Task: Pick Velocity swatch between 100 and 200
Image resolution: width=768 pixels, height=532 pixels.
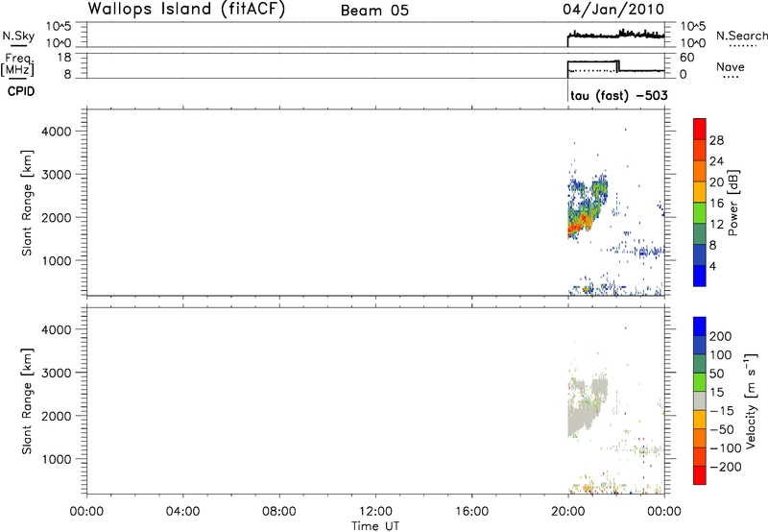Action: pyautogui.click(x=700, y=345)
